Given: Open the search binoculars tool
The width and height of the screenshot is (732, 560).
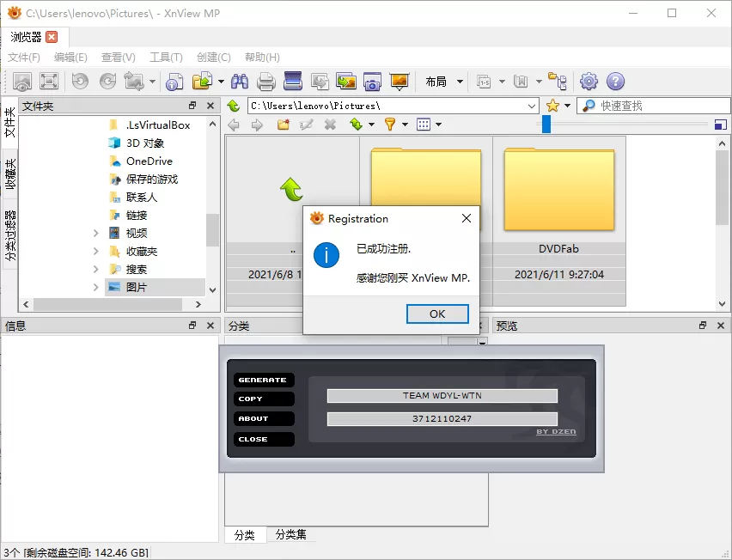Looking at the screenshot, I should [x=240, y=81].
